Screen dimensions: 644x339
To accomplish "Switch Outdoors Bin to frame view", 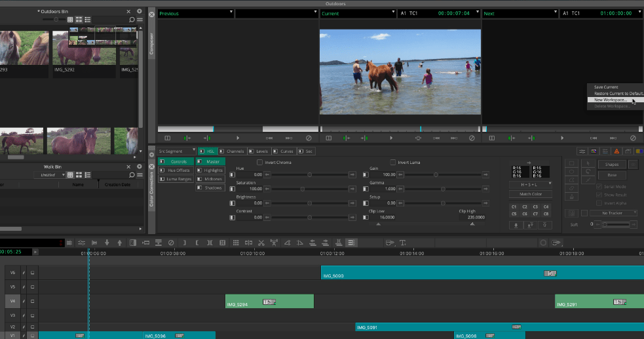I will pyautogui.click(x=79, y=20).
